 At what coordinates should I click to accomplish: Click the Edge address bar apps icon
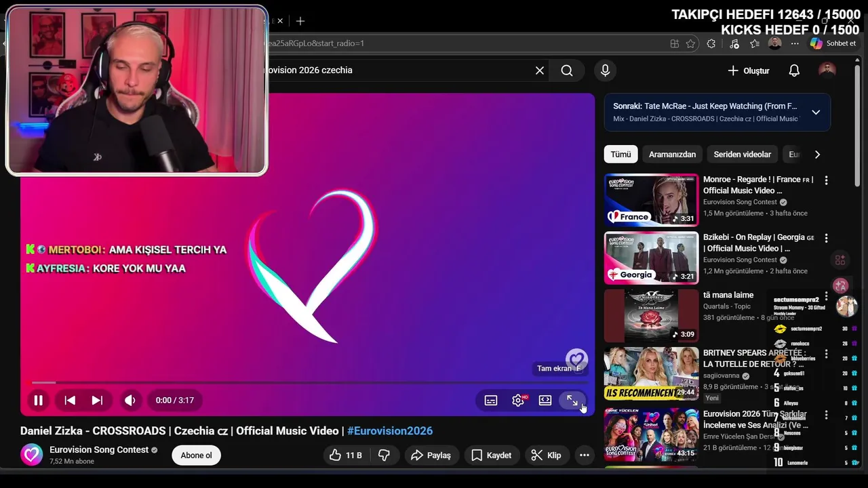pos(674,43)
